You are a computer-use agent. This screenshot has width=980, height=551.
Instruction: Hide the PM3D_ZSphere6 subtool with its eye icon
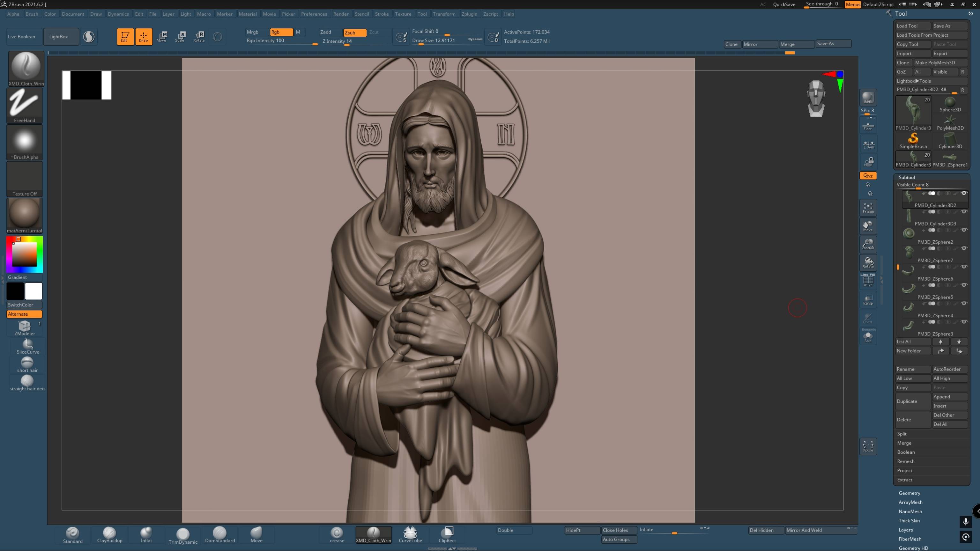coord(964,267)
